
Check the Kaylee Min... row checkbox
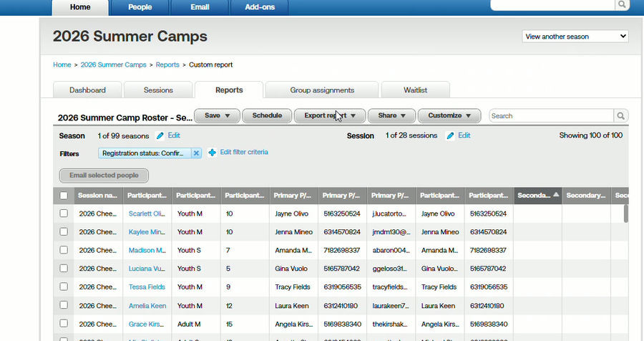pos(64,231)
